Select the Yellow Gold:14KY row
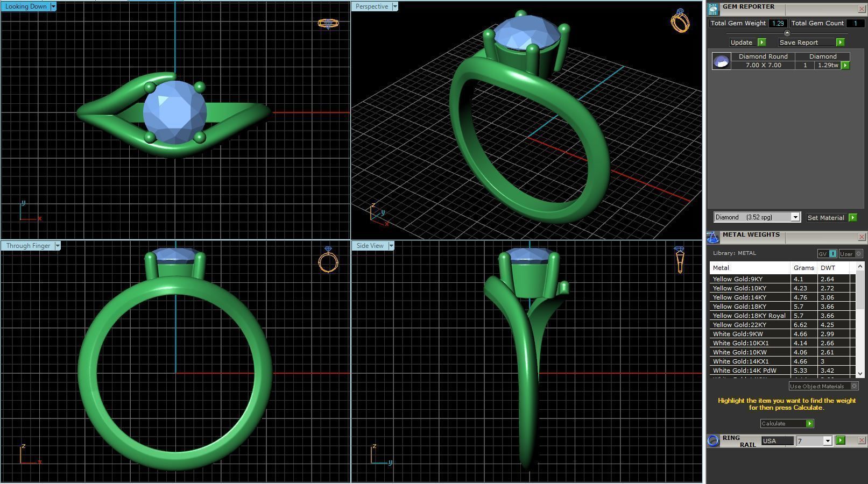868x484 pixels. 782,297
